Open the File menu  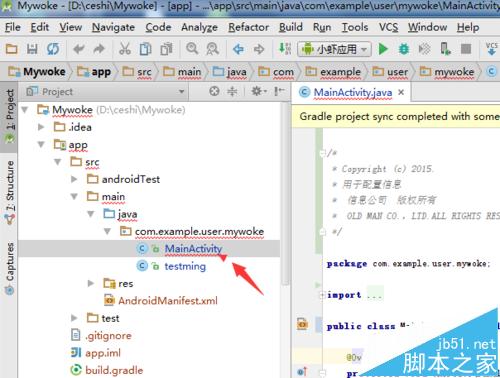point(13,27)
